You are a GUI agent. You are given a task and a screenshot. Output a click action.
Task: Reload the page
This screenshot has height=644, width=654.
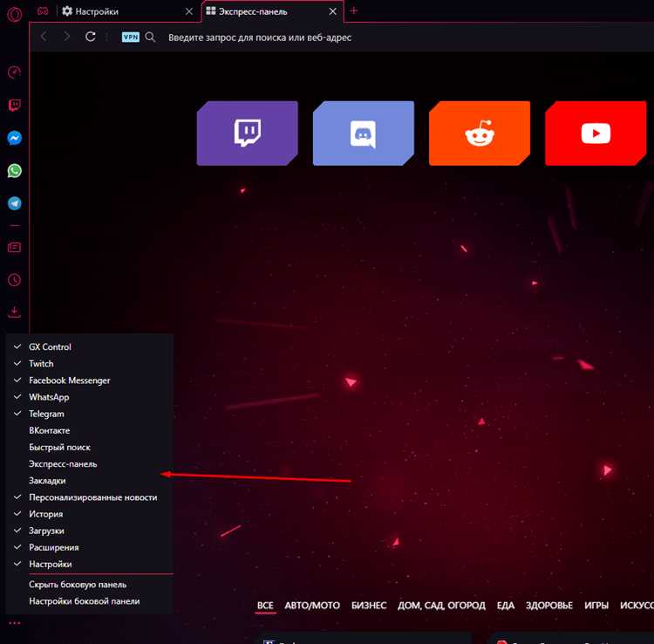tap(90, 37)
